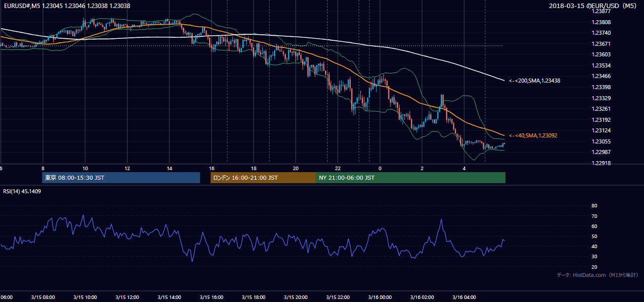
Task: Click the '3/15 14:00' bottom date label
Action: [x=169, y=297]
